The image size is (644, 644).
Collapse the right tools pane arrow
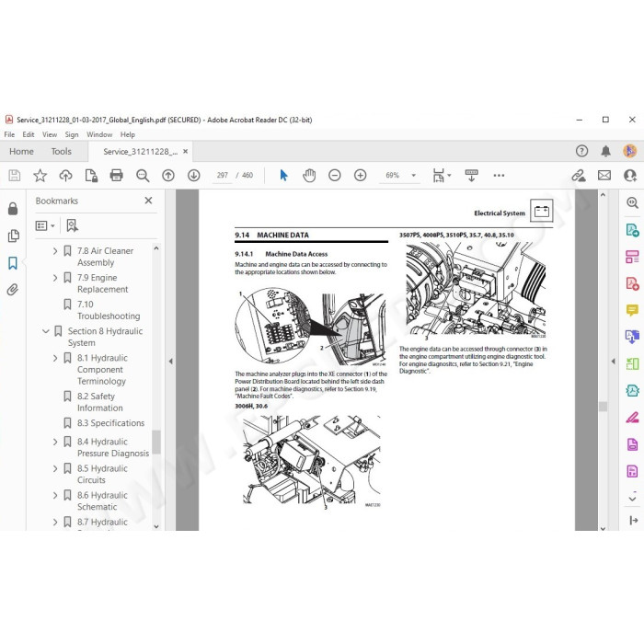[614, 362]
